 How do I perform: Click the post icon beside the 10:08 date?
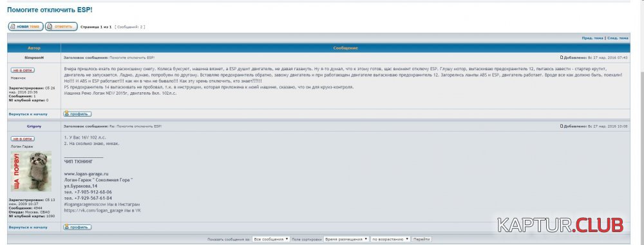tap(562, 126)
